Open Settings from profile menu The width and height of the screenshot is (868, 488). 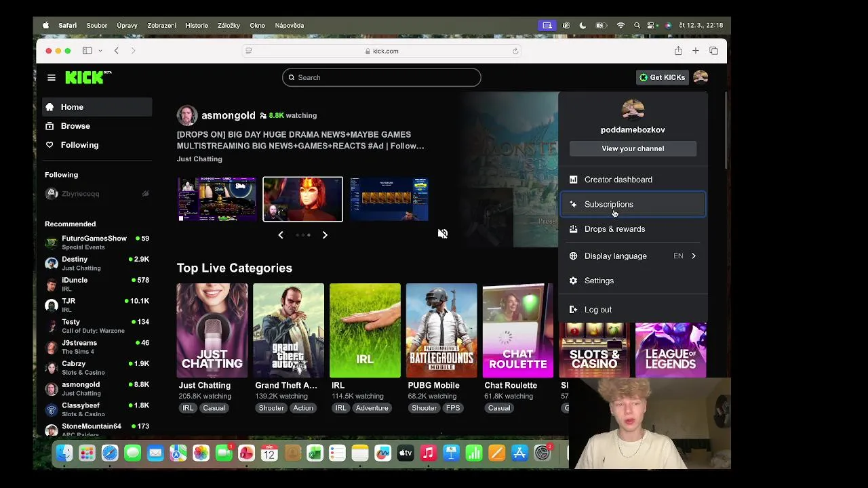(x=633, y=281)
